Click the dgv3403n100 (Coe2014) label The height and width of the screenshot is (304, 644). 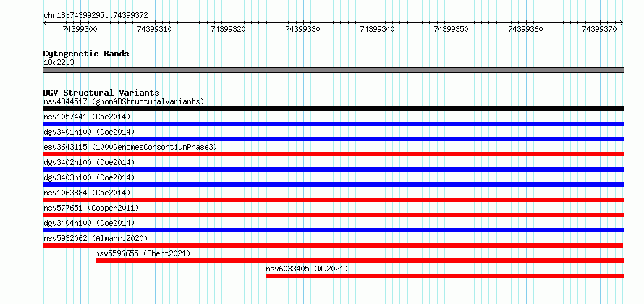coord(89,177)
